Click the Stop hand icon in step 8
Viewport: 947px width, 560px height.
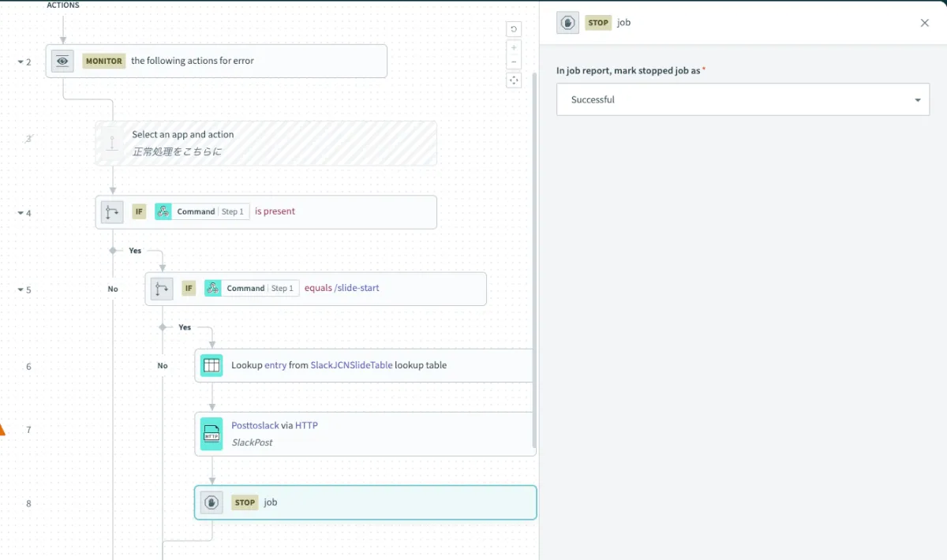211,502
